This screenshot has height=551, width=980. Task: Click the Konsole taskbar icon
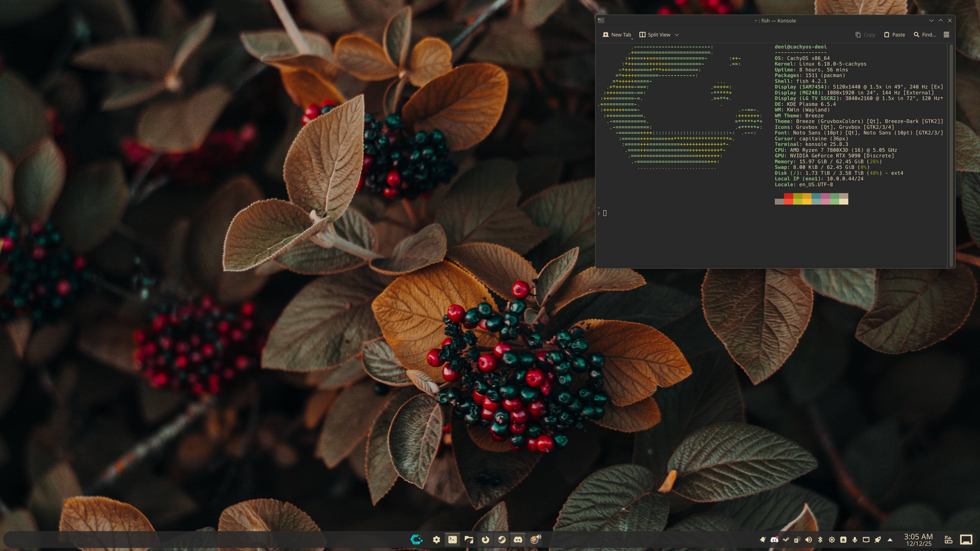click(452, 539)
